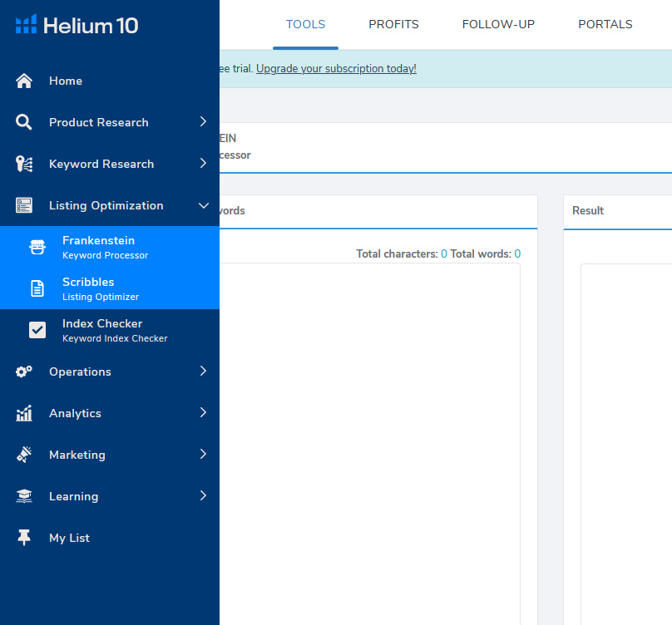
Task: Collapse the Listing Optimization chevron
Action: [203, 205]
